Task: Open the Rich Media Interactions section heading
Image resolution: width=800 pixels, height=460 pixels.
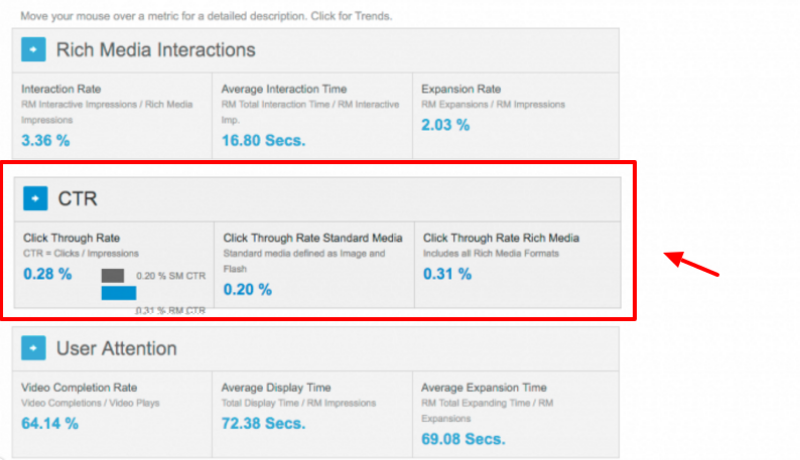Action: (156, 49)
